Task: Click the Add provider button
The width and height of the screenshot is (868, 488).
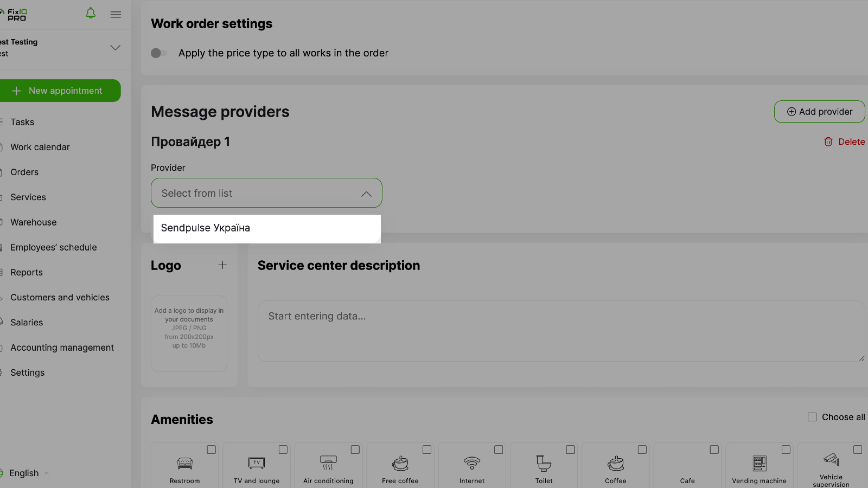Action: [819, 112]
